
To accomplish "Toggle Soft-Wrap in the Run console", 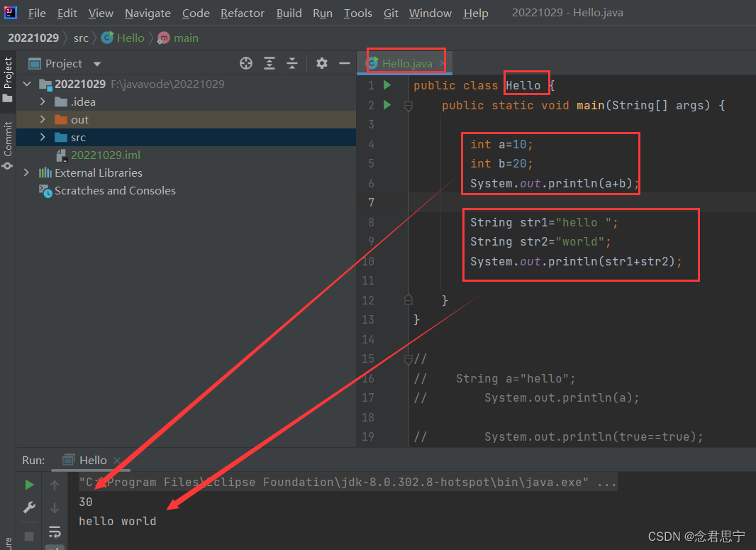I will pyautogui.click(x=55, y=531).
